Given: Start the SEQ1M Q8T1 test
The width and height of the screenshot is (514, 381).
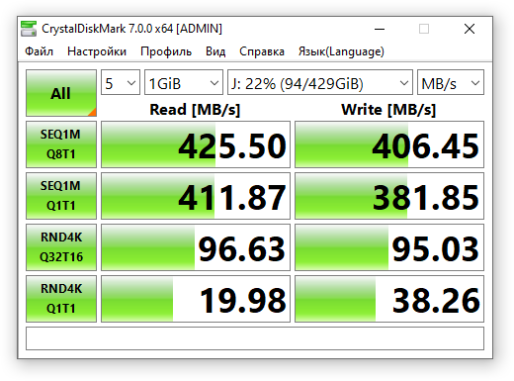Looking at the screenshot, I should tap(61, 144).
